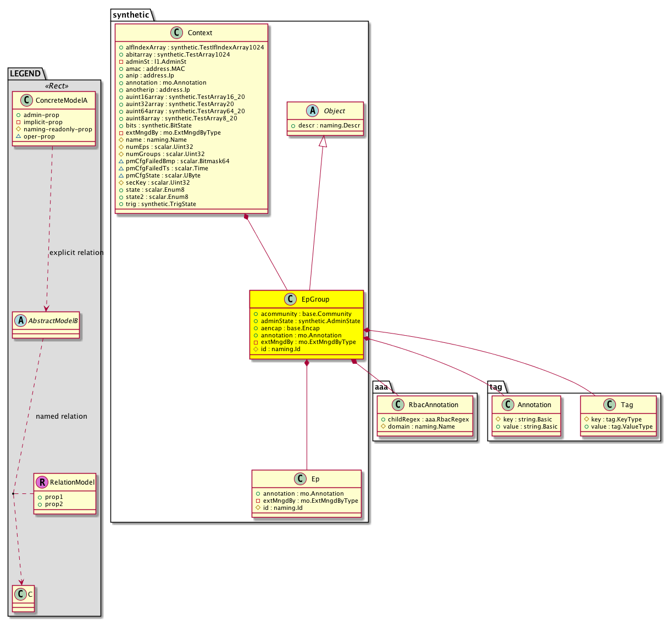The height and width of the screenshot is (622, 672).
Task: Select the AbstractModelB 'A' icon
Action: [21, 320]
